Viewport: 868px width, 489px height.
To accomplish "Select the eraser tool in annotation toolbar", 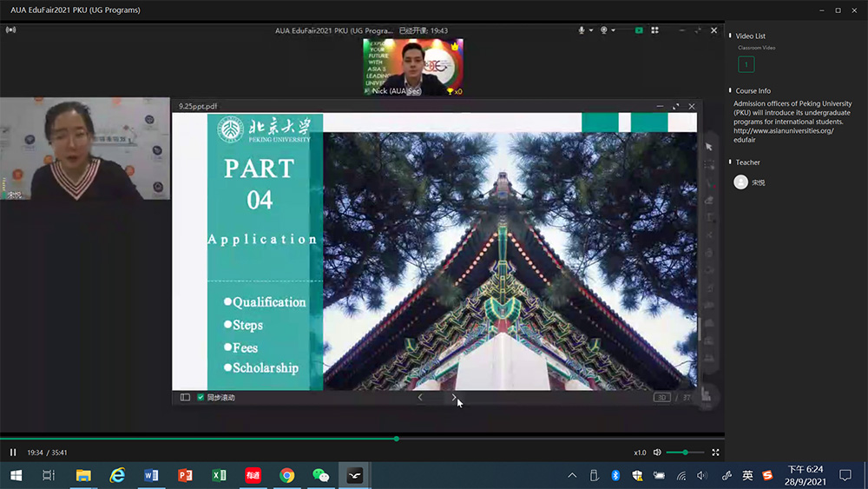I will (709, 200).
